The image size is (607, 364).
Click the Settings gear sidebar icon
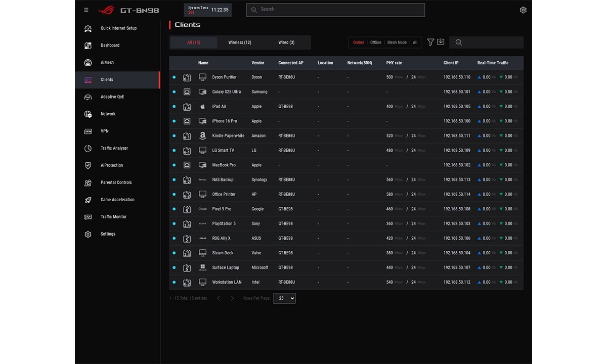click(x=88, y=235)
